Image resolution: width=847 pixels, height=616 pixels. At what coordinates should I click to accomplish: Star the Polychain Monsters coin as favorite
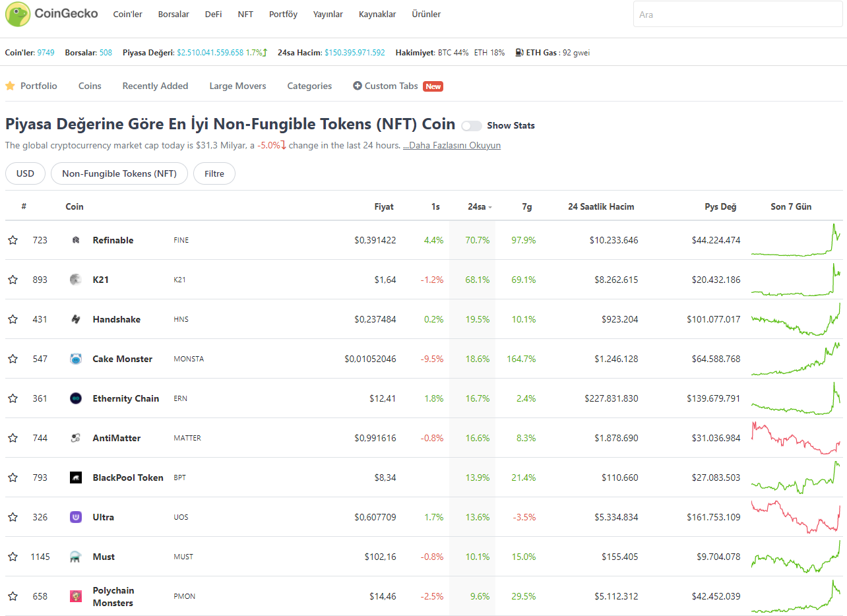tap(13, 596)
